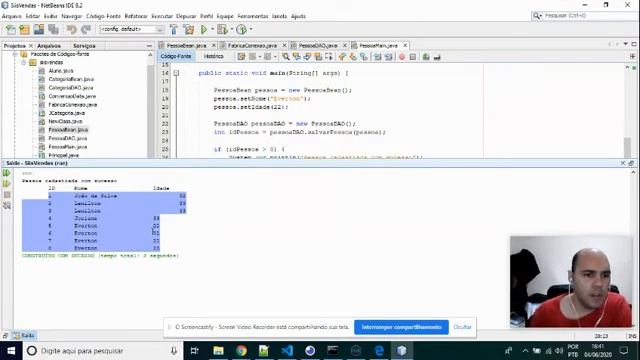Open the Serviços panel tab
The height and width of the screenshot is (360, 640).
click(x=84, y=46)
